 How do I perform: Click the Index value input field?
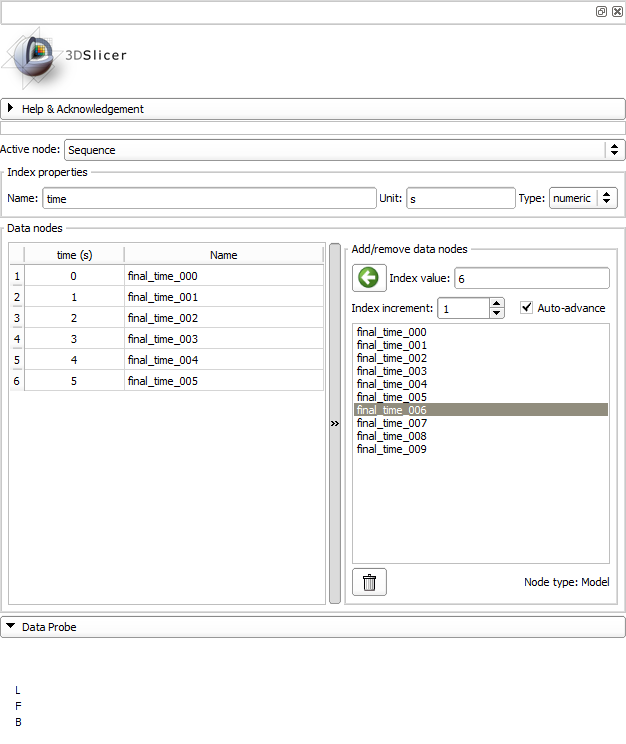(531, 278)
